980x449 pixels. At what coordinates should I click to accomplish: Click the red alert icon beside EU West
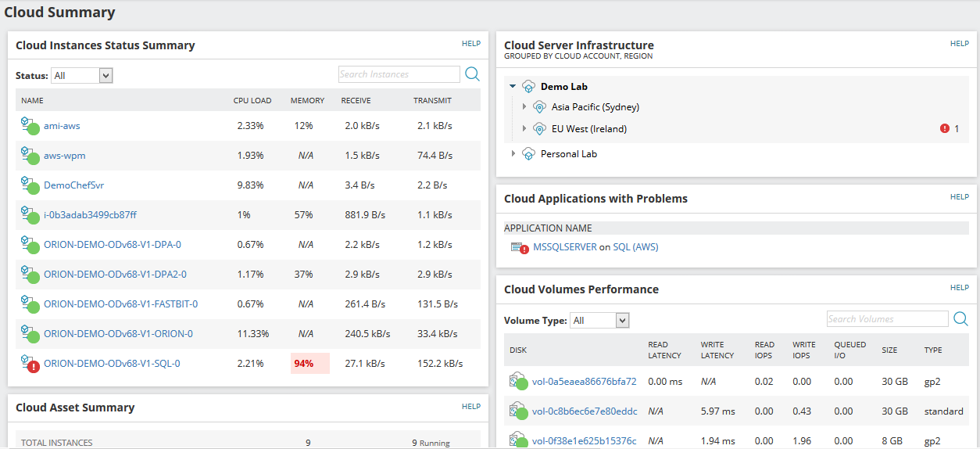coord(944,129)
